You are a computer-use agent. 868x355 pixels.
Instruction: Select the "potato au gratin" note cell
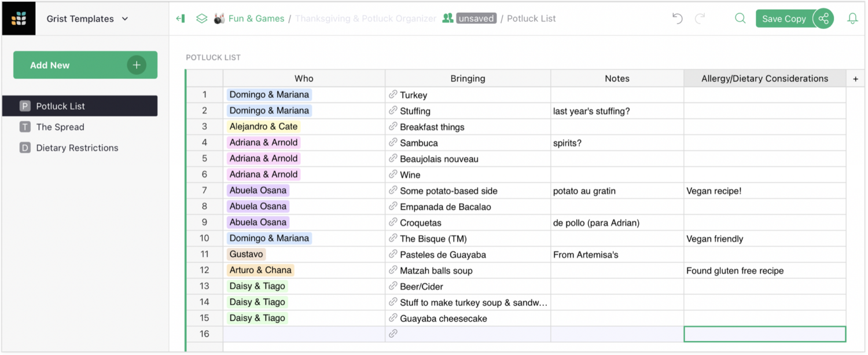(617, 190)
